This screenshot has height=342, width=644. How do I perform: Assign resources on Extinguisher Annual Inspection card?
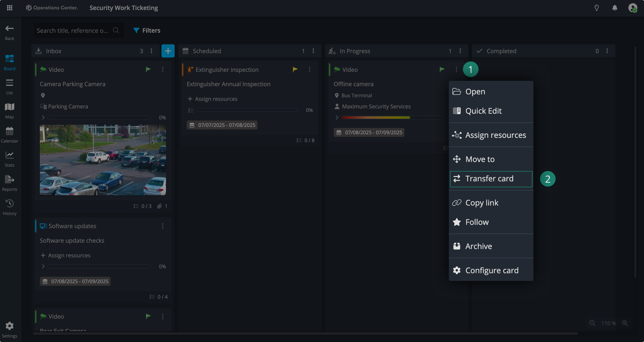(212, 99)
